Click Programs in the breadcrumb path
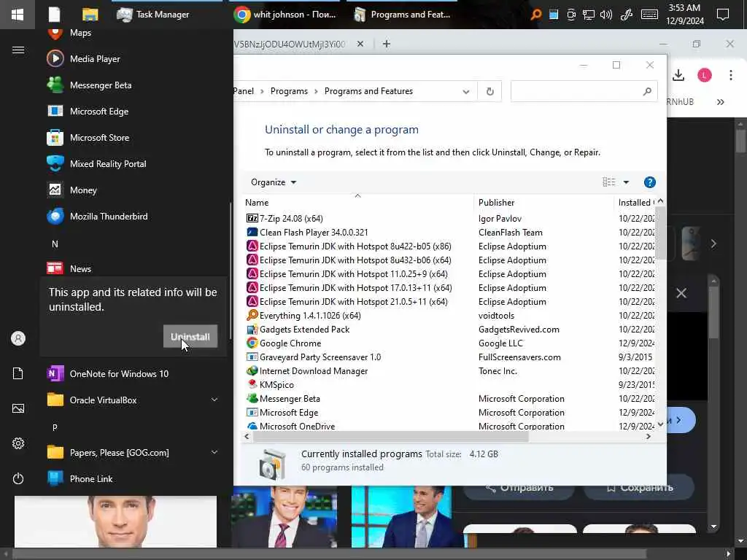Screen dimensions: 747x560 (289, 91)
